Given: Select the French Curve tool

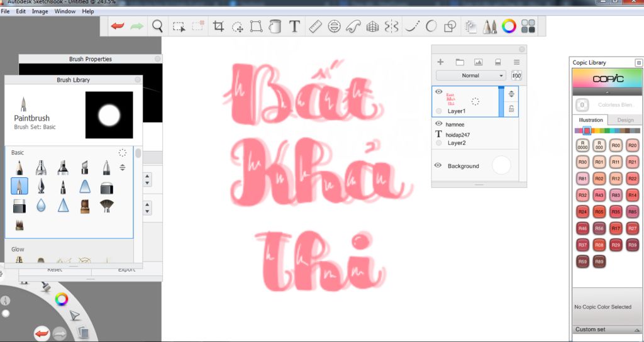Looking at the screenshot, I should tap(353, 26).
